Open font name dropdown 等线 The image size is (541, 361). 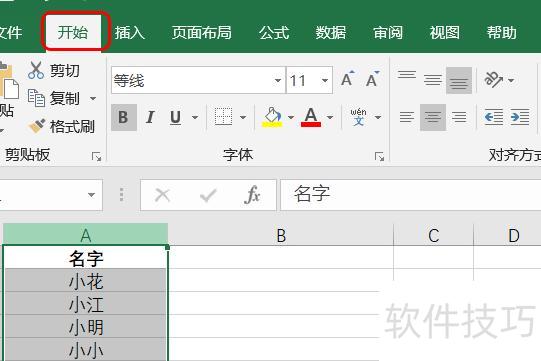point(278,81)
